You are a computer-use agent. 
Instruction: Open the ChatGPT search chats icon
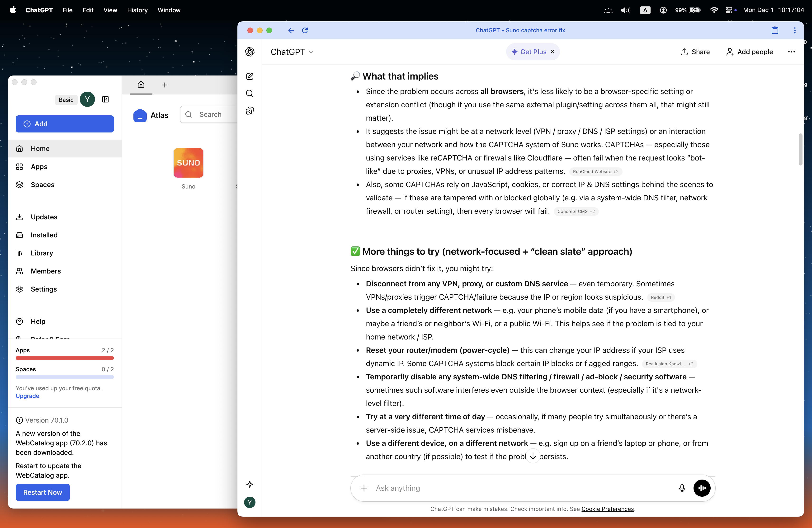coord(250,94)
